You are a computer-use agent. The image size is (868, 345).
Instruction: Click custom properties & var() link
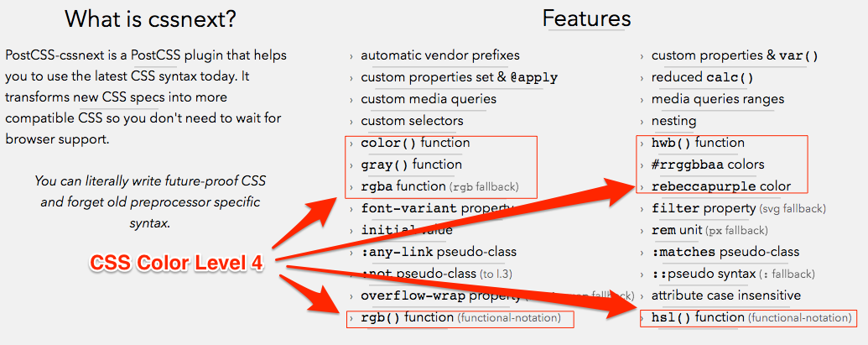735,56
